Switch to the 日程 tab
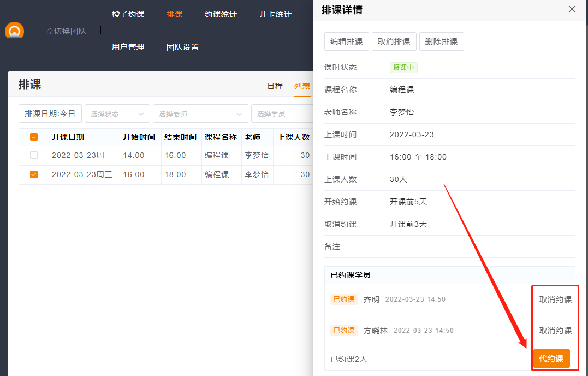Viewport: 588px width, 376px height. pos(275,85)
